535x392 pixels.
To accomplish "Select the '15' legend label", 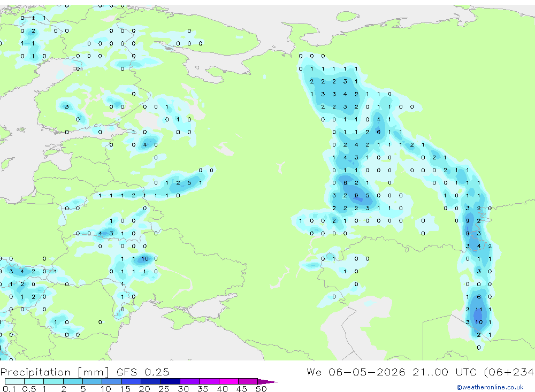I will pyautogui.click(x=125, y=389).
